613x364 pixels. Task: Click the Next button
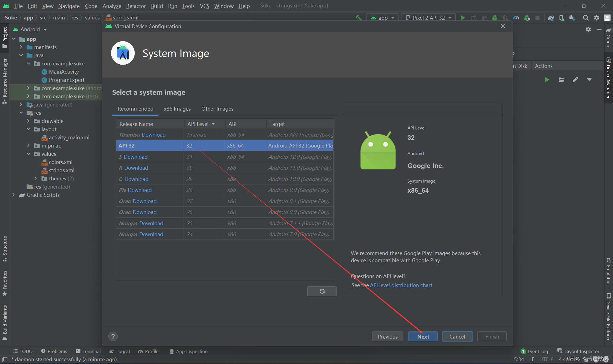(423, 337)
